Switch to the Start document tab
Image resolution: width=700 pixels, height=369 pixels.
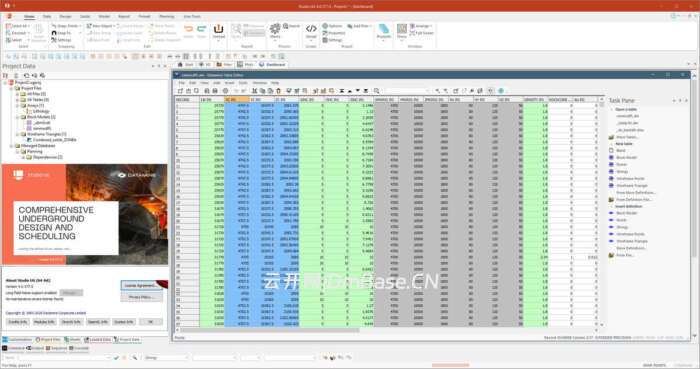(186, 65)
